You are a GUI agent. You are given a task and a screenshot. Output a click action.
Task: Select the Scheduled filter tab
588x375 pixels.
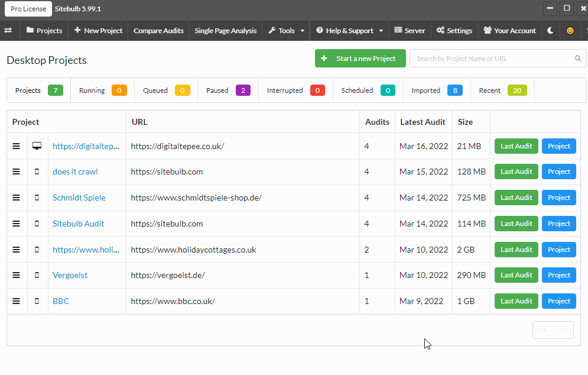[x=368, y=90]
